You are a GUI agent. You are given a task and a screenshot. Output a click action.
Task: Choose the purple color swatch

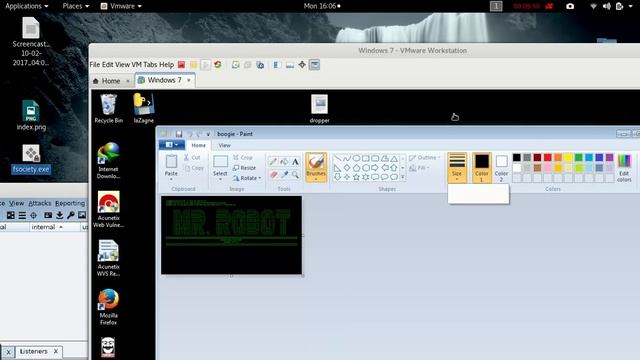pos(609,158)
